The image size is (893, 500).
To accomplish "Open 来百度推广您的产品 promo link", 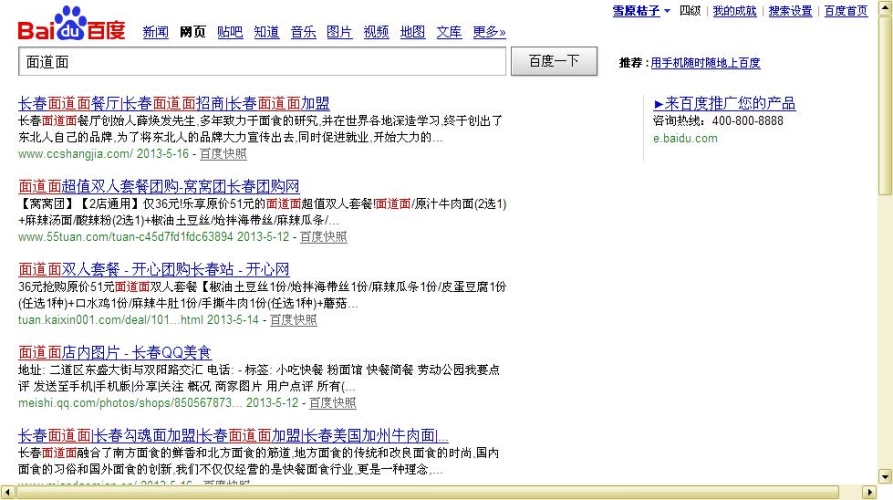I will pyautogui.click(x=724, y=103).
